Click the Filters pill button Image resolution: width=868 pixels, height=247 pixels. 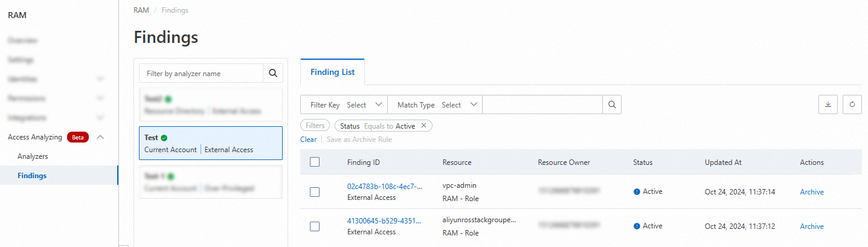click(x=315, y=126)
